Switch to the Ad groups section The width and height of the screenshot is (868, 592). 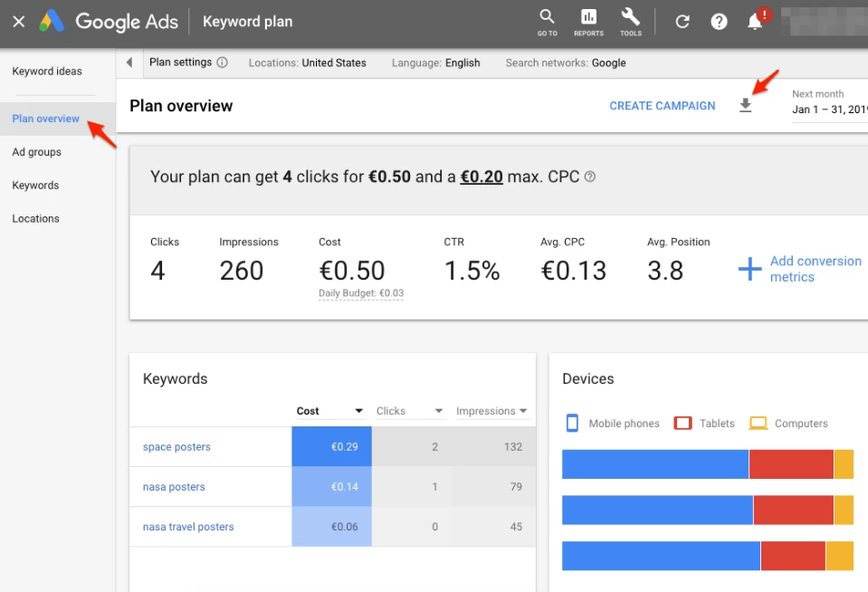coord(37,151)
